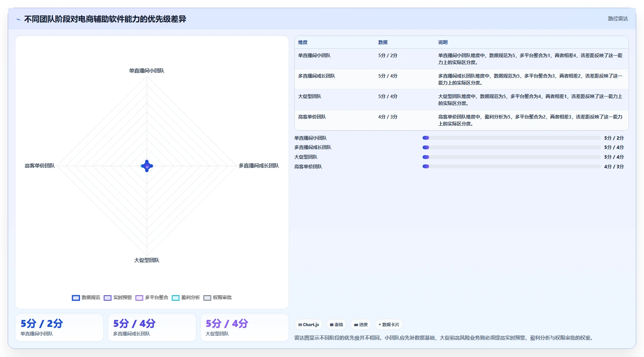Toggle the 多平台整合 legend entry
Viewport: 644px width, 357px height.
[152, 298]
